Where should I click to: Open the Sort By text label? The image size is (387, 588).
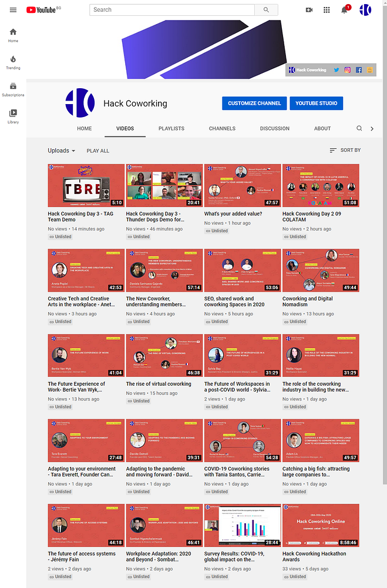(x=350, y=150)
